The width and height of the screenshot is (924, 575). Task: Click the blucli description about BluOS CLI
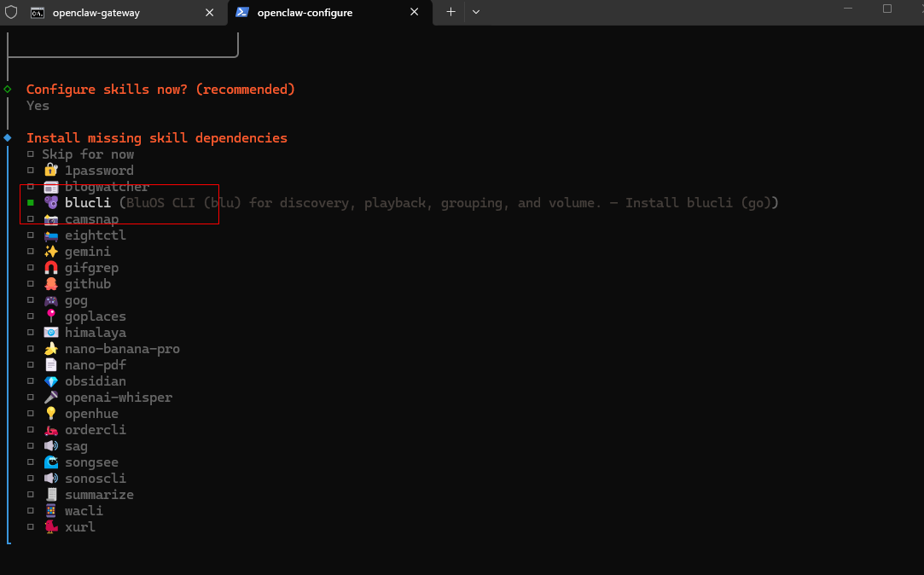point(449,203)
